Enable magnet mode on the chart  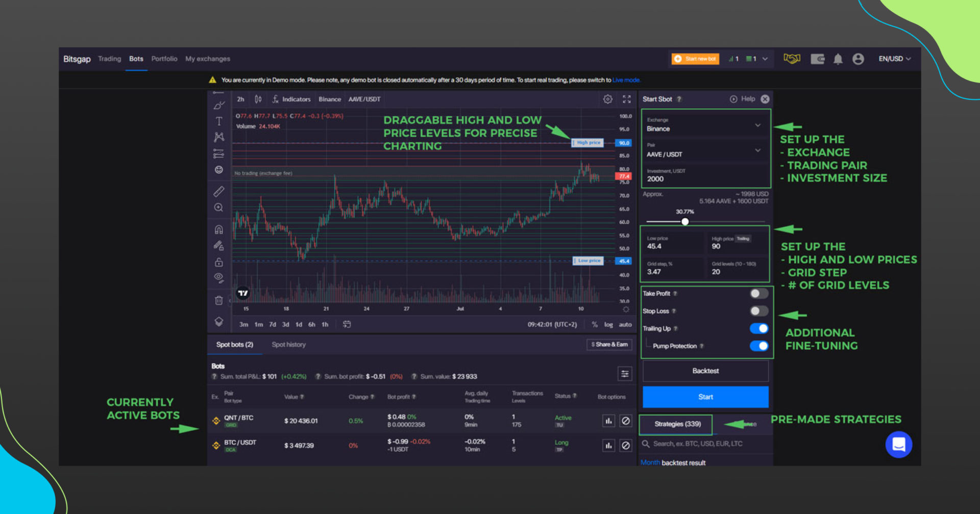219,229
